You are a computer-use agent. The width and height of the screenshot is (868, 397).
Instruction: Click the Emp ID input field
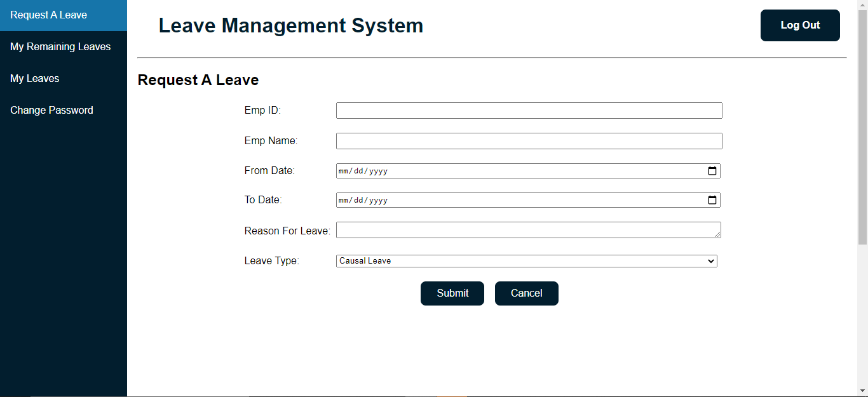[529, 110]
